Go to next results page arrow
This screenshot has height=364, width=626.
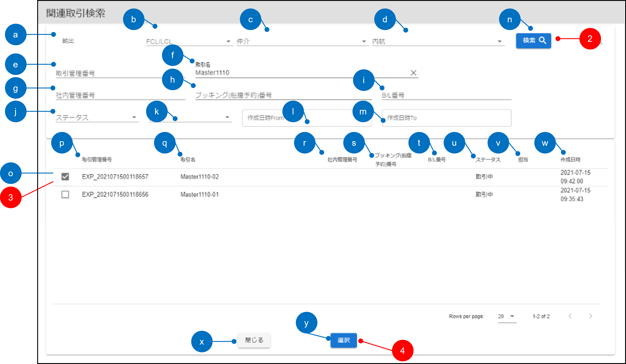[590, 316]
